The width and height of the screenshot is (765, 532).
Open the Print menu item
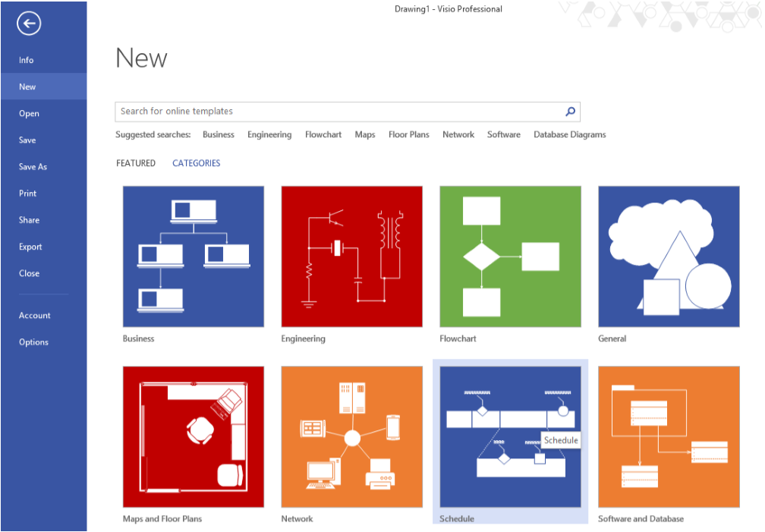(27, 193)
